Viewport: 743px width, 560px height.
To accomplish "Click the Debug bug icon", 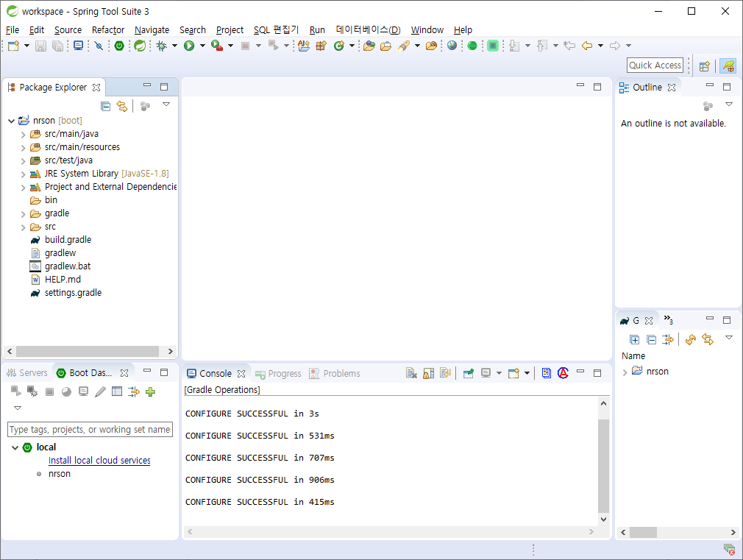I will click(x=162, y=46).
